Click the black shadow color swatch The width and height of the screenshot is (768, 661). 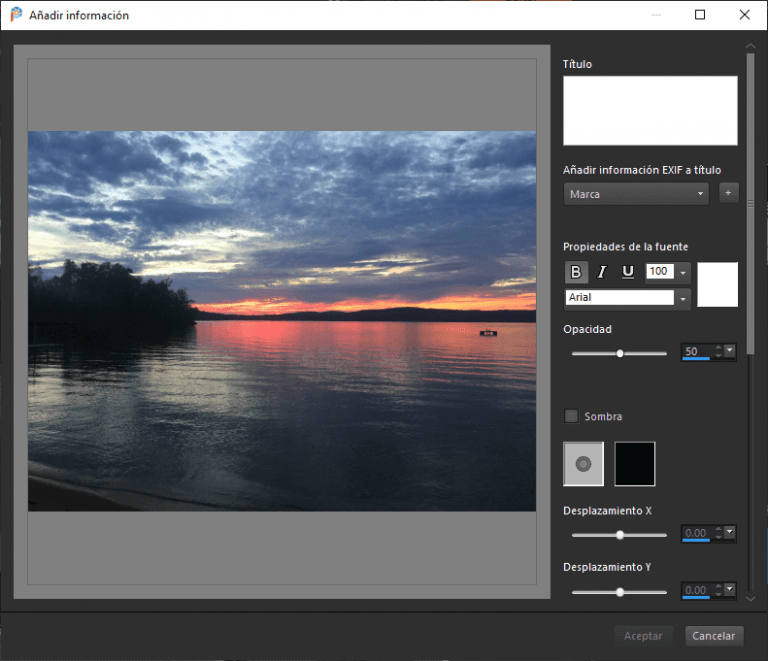click(635, 464)
